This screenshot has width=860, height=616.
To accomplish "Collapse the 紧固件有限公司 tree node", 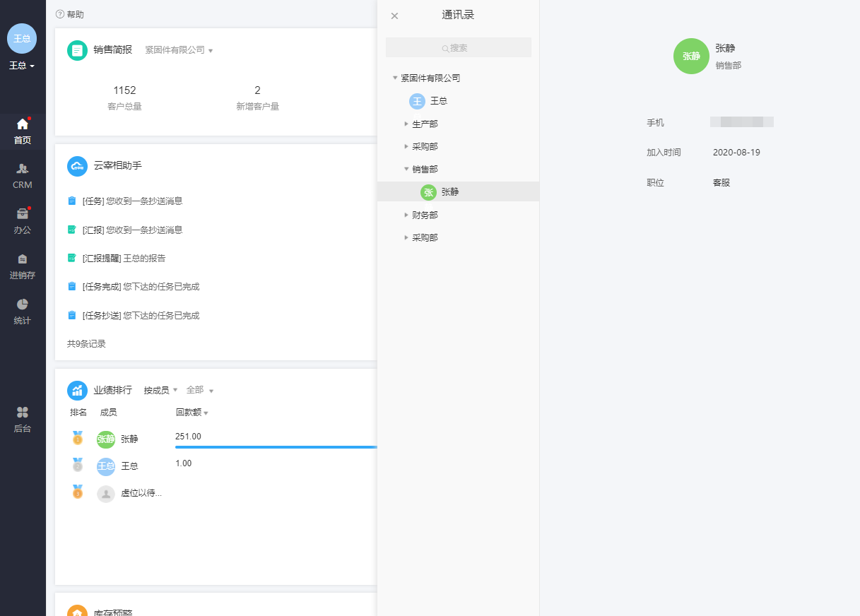I will (x=395, y=78).
